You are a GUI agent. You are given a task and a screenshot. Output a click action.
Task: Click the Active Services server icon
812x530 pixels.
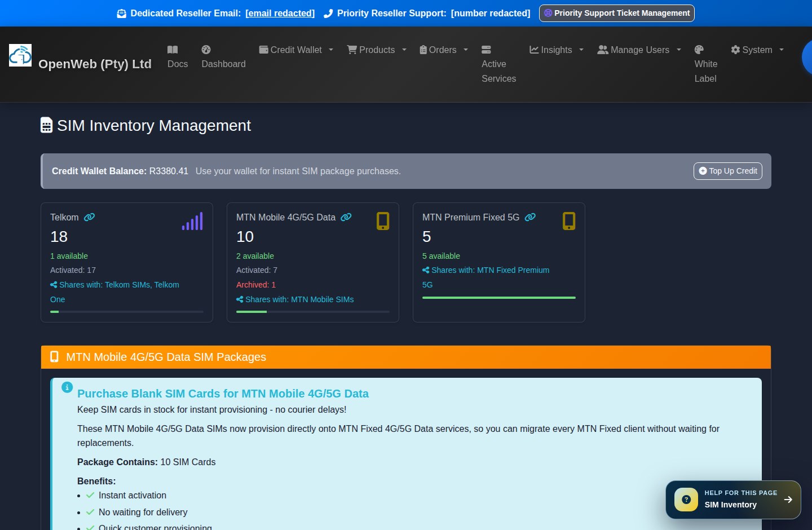click(x=486, y=50)
